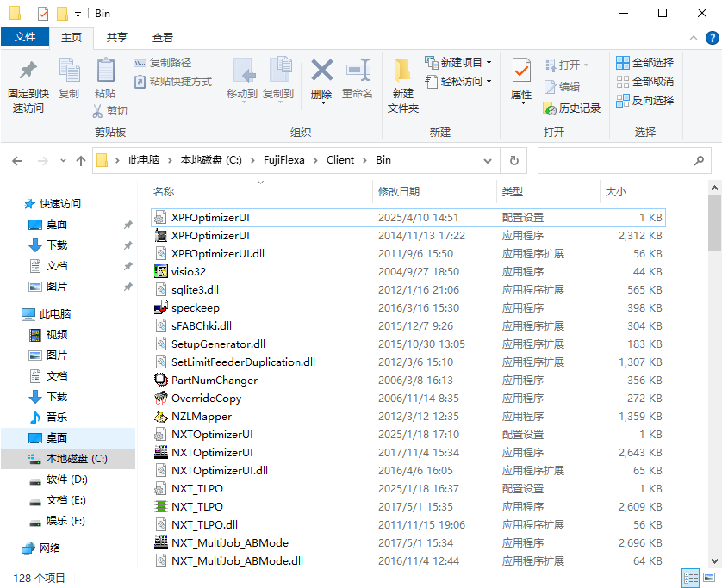This screenshot has height=588, width=722.
Task: Click the Copy Path button
Action: [163, 62]
